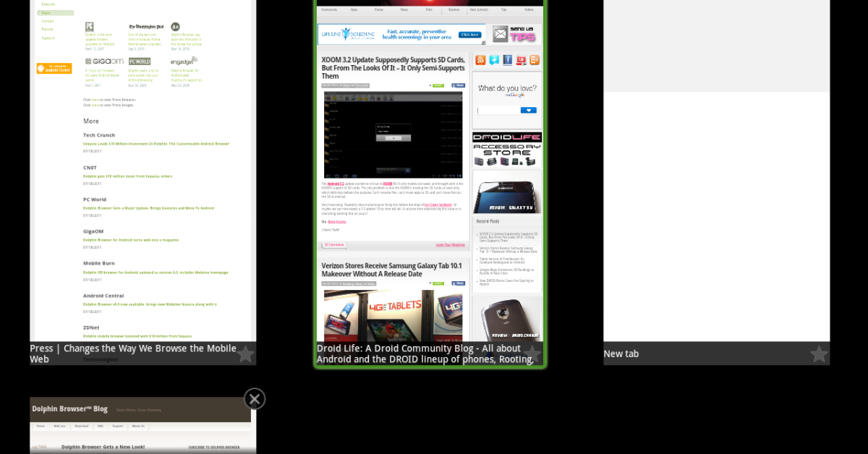The height and width of the screenshot is (454, 868).
Task: Click the Android Market badge on Press page
Action: coord(54,69)
